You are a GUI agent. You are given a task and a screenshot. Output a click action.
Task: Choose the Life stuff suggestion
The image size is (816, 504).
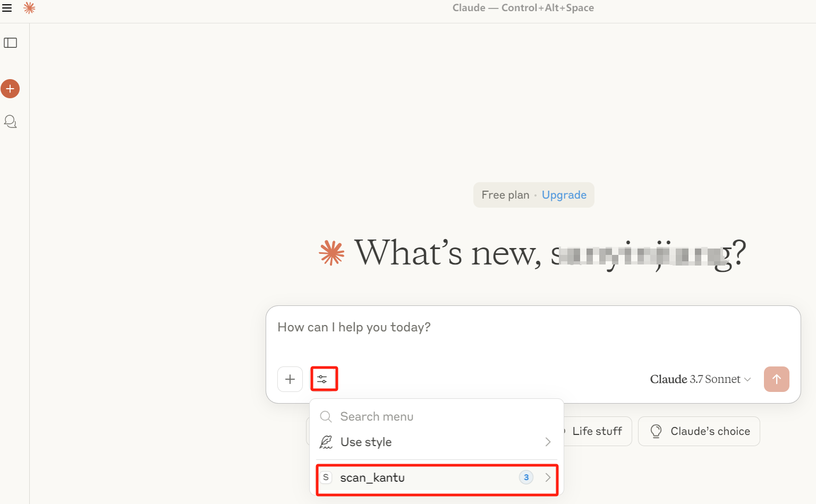(597, 431)
